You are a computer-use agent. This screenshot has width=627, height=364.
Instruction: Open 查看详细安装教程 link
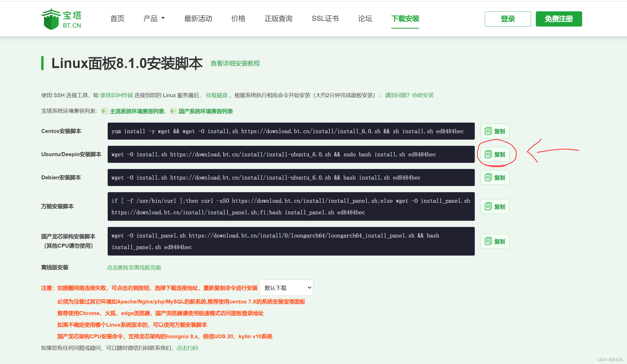[235, 63]
